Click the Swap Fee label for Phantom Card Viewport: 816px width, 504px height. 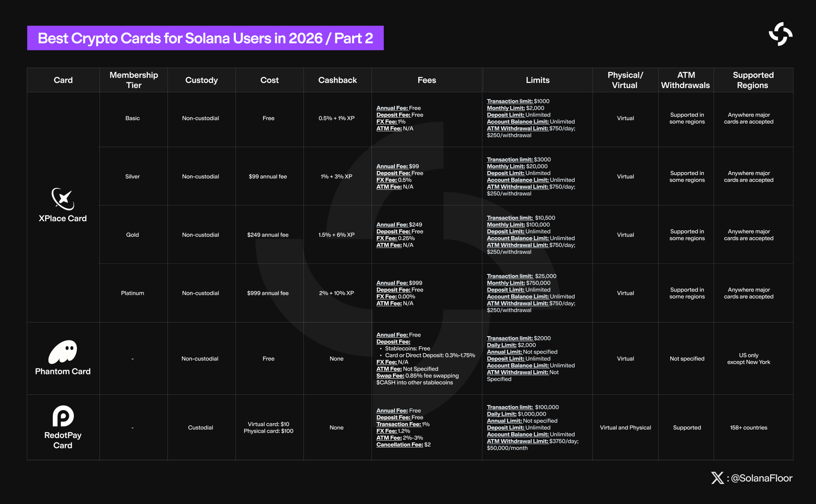[390, 376]
